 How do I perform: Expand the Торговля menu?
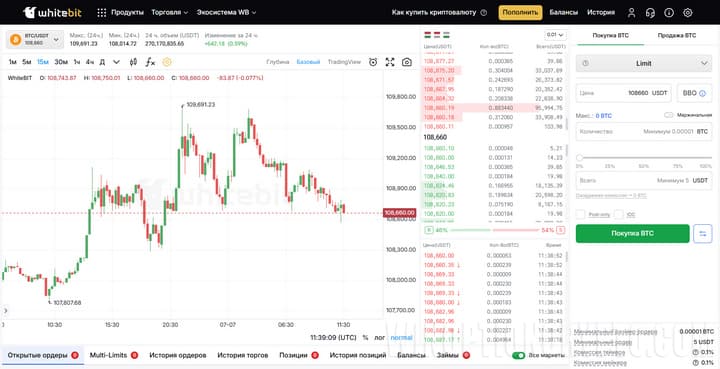click(170, 12)
